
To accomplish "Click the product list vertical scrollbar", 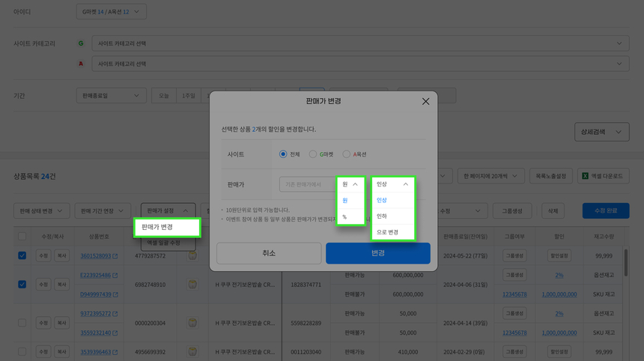I will [625, 263].
